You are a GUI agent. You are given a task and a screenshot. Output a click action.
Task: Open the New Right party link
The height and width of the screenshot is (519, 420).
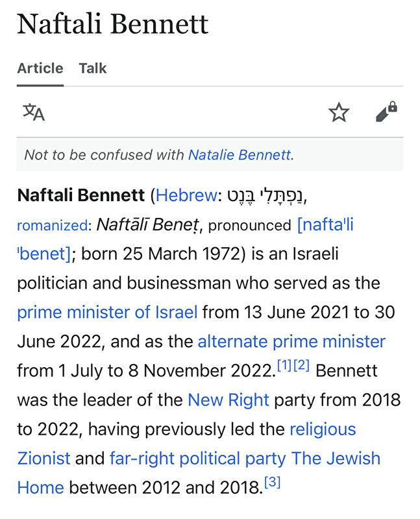pos(229,400)
